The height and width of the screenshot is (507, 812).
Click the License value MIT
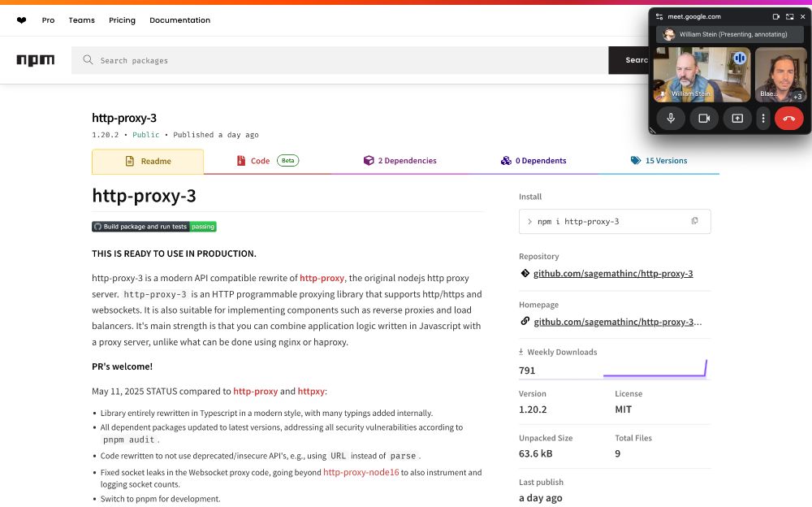point(623,409)
